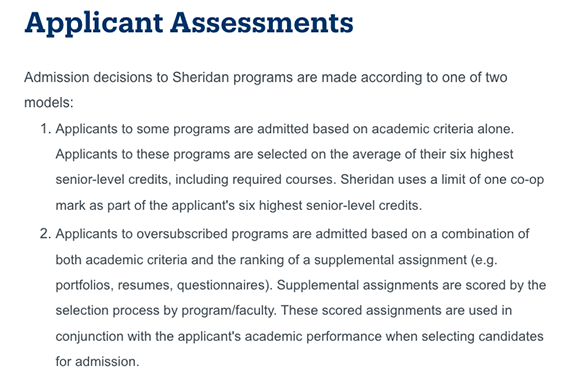570x381 pixels.
Task: Click 'senior-level credits, including required courses' text
Action: [196, 180]
